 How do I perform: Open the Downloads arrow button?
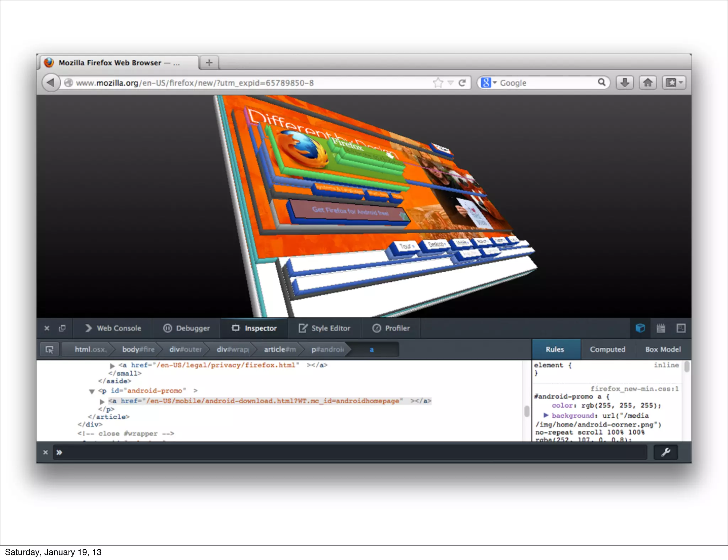[625, 83]
